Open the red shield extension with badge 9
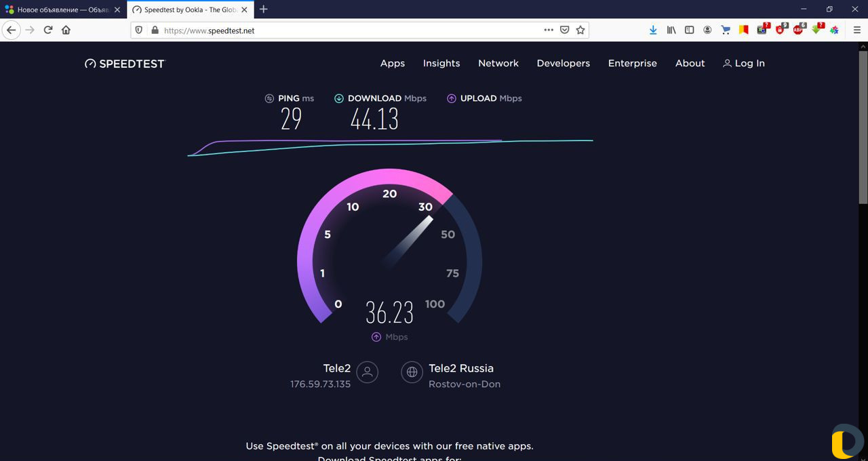The image size is (868, 461). click(781, 29)
